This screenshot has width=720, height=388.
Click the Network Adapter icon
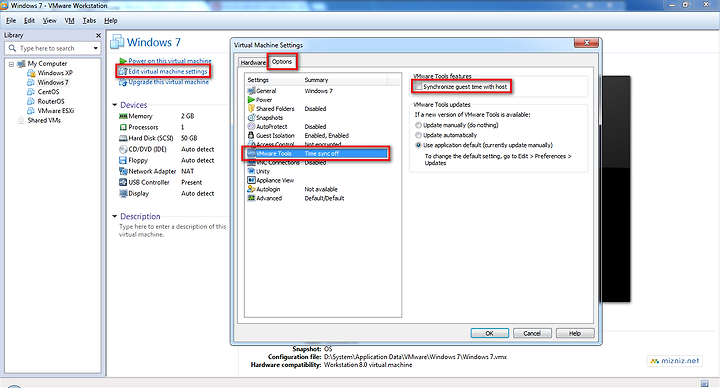tap(123, 171)
